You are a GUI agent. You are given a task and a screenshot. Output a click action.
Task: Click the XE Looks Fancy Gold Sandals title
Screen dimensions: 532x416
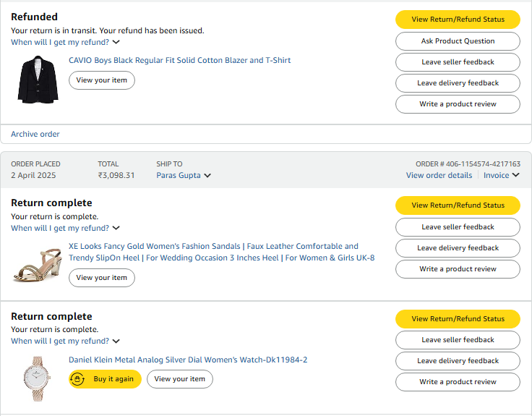tap(222, 252)
